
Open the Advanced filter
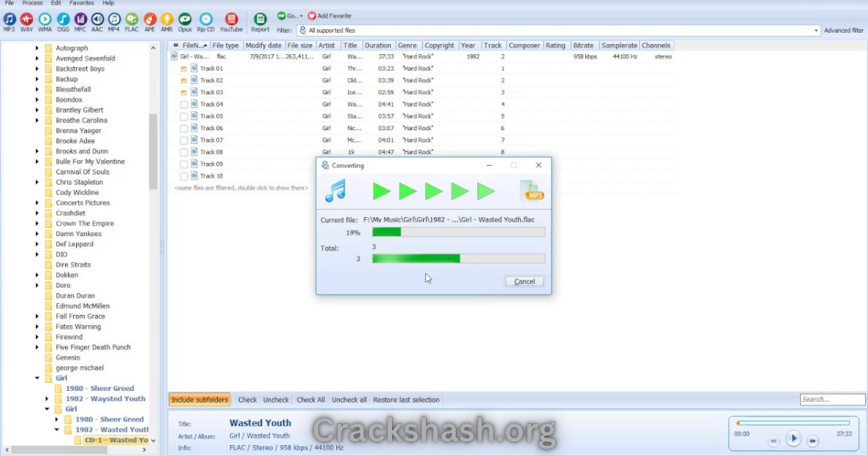click(843, 30)
